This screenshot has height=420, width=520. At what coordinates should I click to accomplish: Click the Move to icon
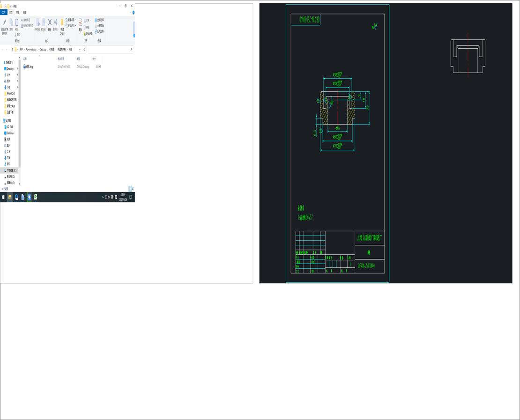[x=38, y=22]
